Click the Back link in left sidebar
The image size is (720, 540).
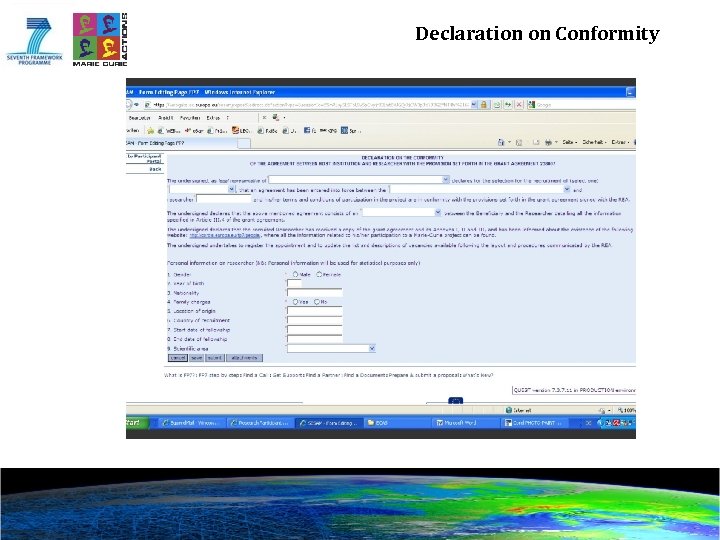tap(155, 169)
